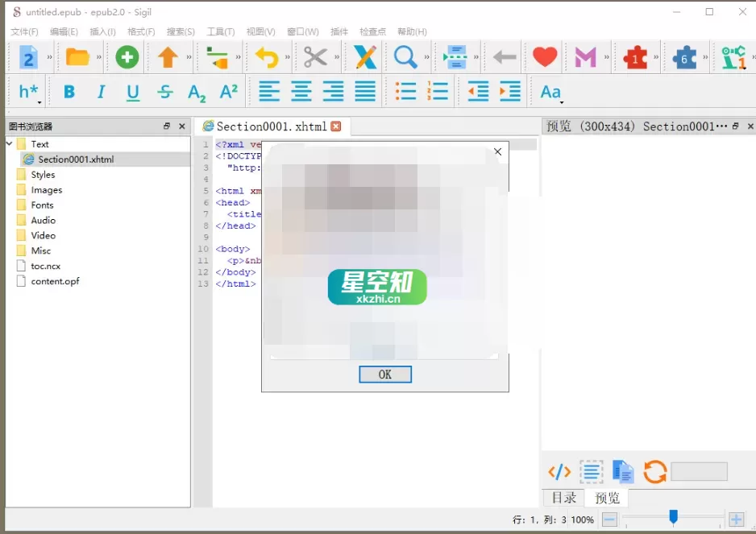Open the 插入 menu
The height and width of the screenshot is (534, 756).
102,31
